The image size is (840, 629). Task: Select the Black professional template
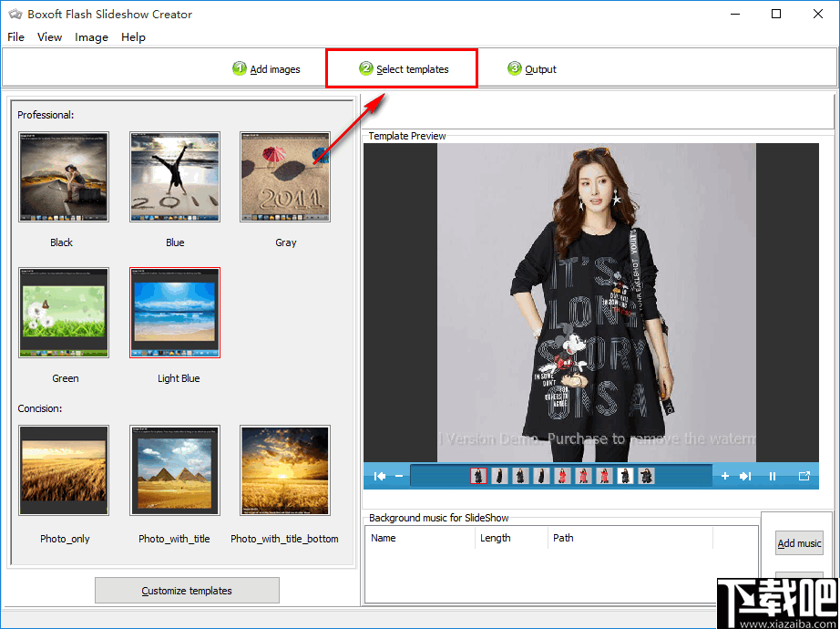click(62, 176)
